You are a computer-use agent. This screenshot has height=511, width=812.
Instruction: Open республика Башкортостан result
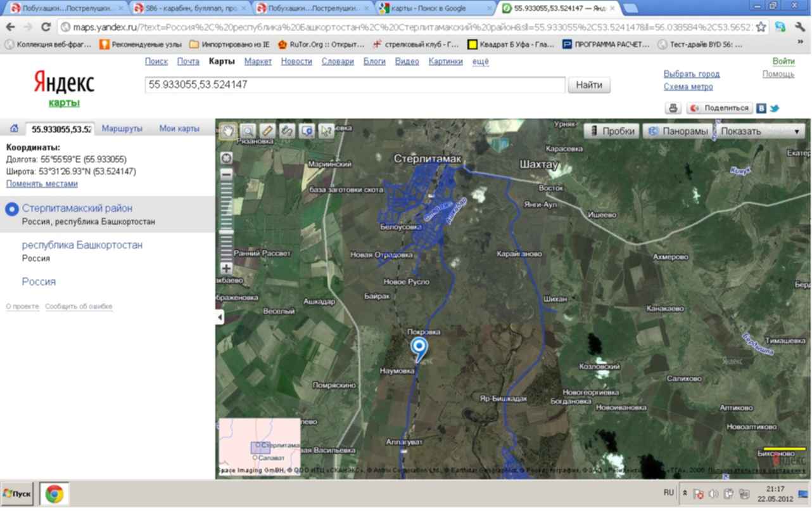(82, 245)
